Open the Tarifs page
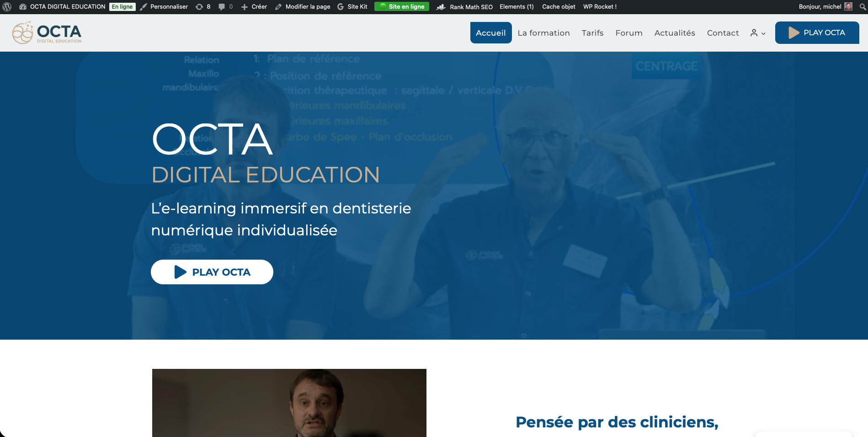The width and height of the screenshot is (868, 437). [x=592, y=33]
